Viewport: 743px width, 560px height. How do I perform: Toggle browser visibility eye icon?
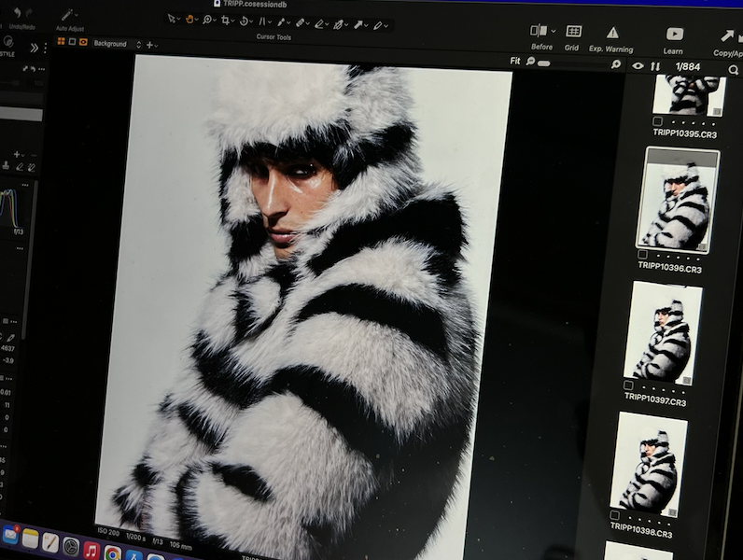[x=638, y=66]
